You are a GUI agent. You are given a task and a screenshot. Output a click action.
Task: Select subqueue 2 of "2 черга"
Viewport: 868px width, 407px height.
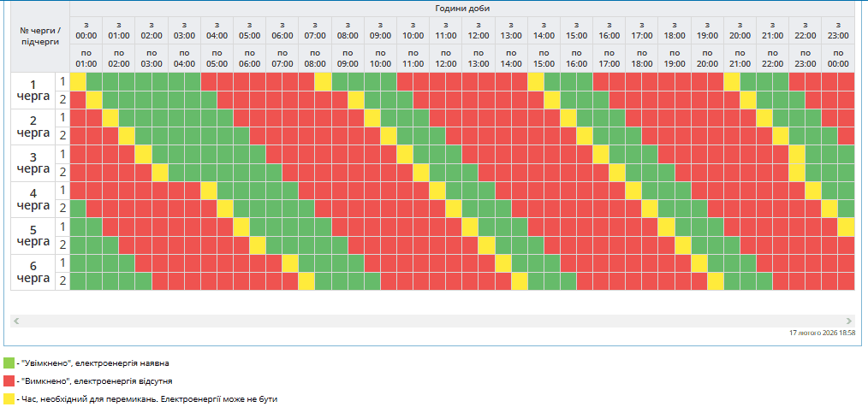pyautogui.click(x=62, y=136)
